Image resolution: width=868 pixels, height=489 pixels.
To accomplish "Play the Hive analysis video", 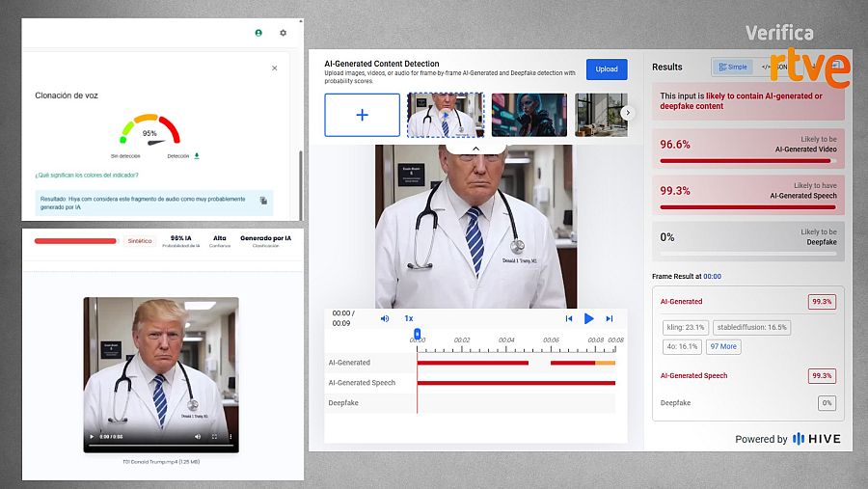I will [589, 318].
